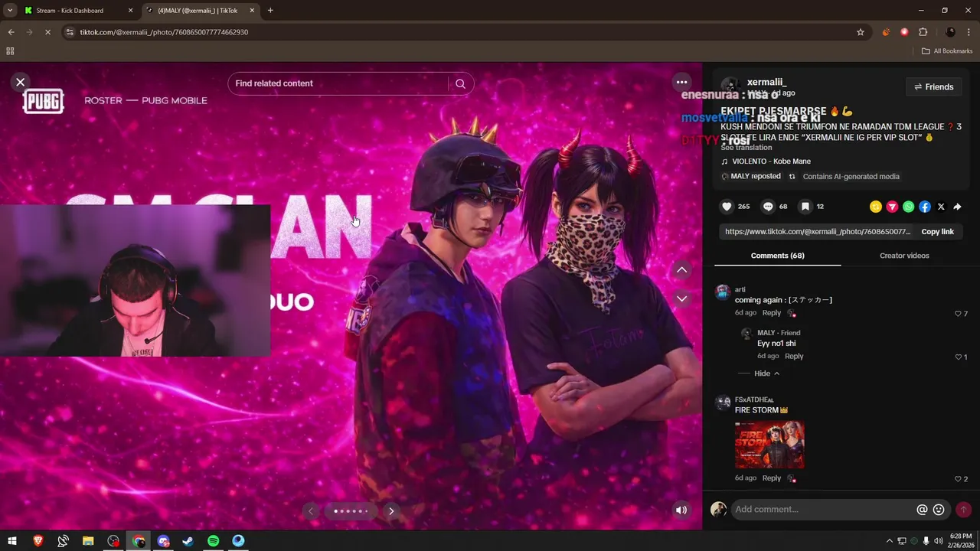Expand the tab search dropdown
The width and height of the screenshot is (980, 551).
[9, 11]
